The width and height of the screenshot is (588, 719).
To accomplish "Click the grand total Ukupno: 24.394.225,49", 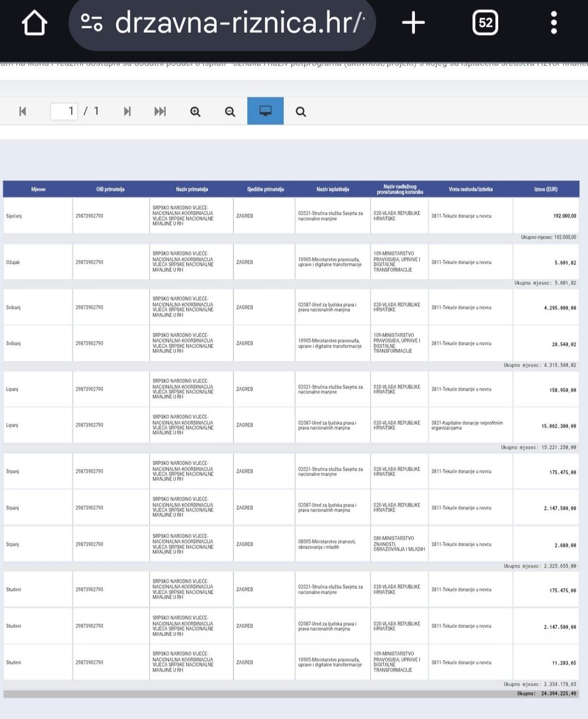I will point(547,694).
